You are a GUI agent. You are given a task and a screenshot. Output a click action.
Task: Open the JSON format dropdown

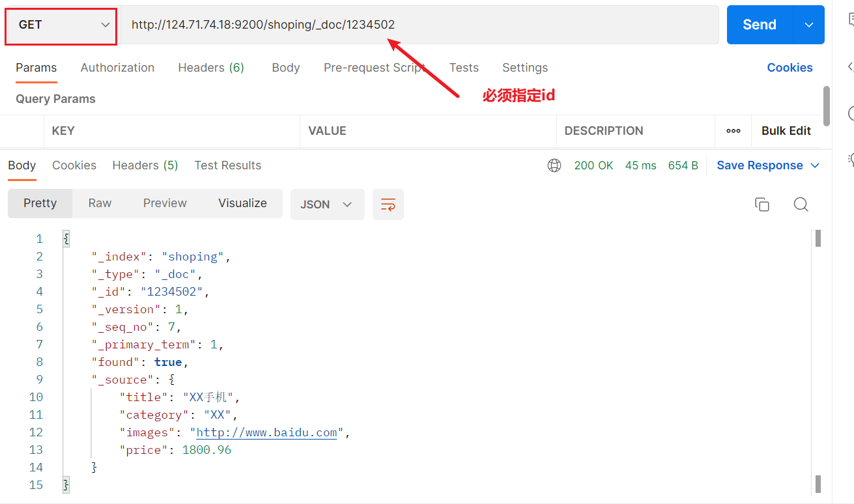tap(327, 204)
